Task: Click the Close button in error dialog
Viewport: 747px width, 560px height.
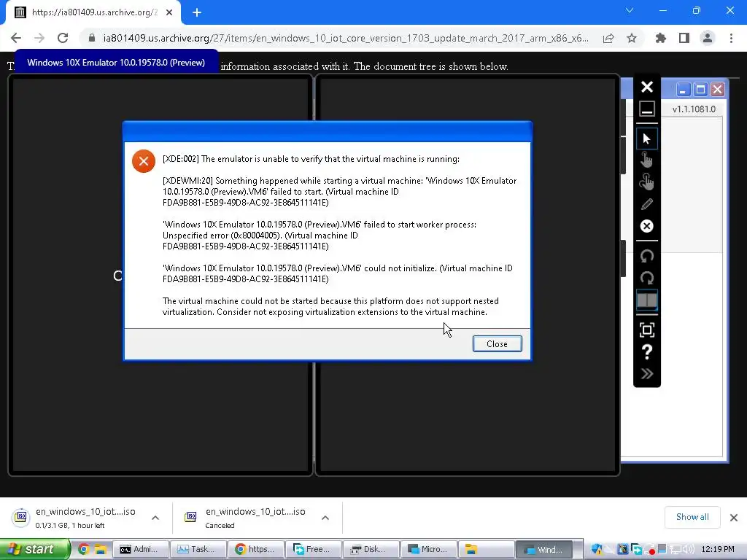Action: point(497,344)
